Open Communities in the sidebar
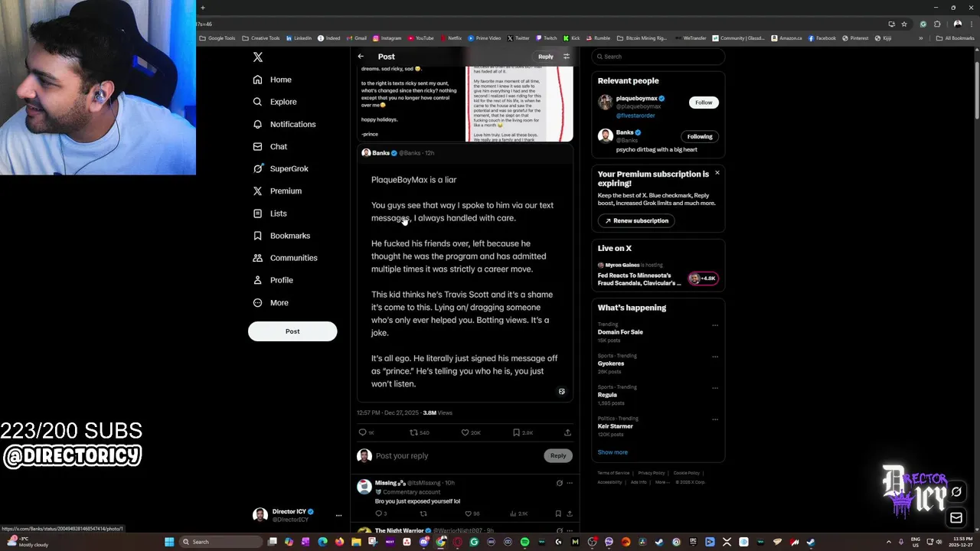Viewport: 980px width, 551px height. [285, 258]
